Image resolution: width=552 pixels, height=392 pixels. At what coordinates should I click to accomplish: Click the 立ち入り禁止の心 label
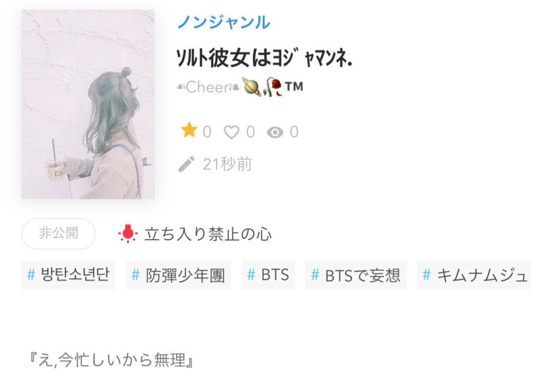click(x=208, y=234)
